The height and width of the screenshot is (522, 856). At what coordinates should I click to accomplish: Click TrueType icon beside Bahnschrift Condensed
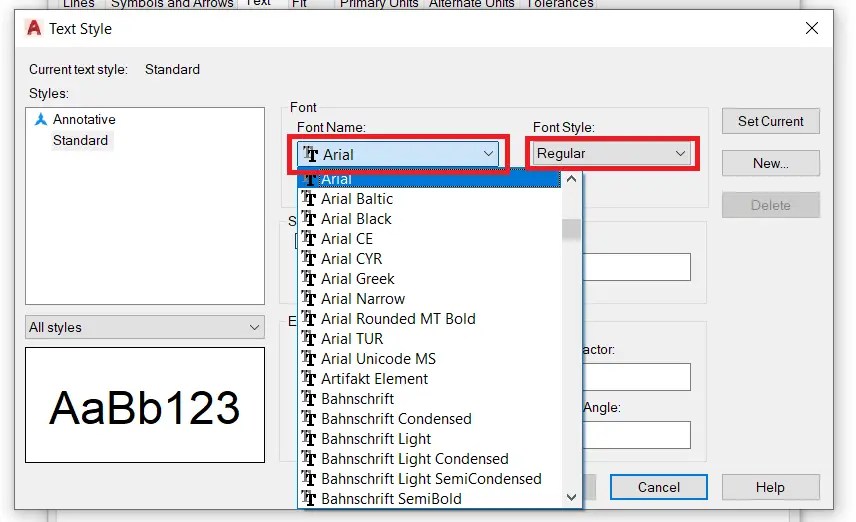click(x=309, y=419)
